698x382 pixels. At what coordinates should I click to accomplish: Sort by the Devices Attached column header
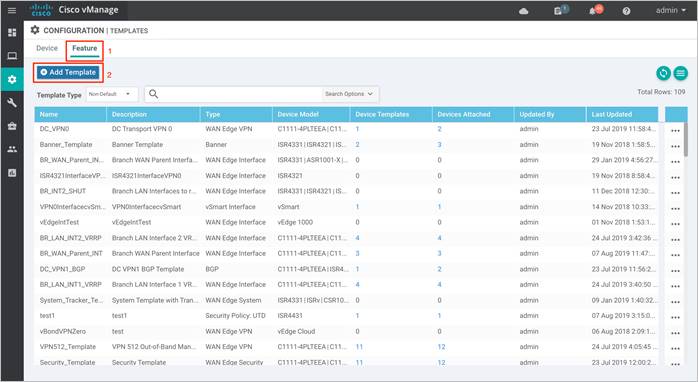tap(473, 114)
